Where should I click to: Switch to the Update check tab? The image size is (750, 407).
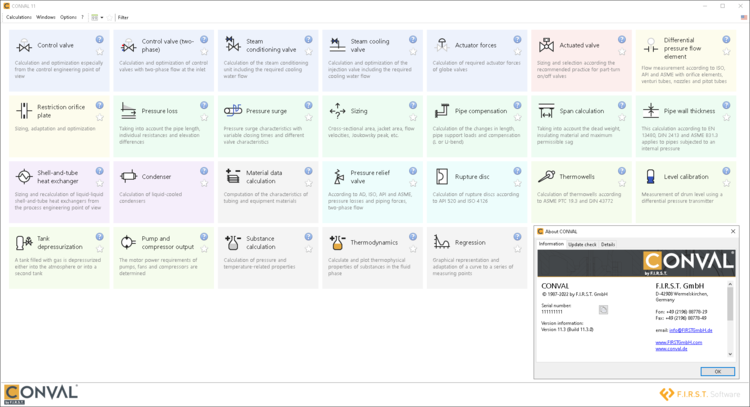[582, 244]
